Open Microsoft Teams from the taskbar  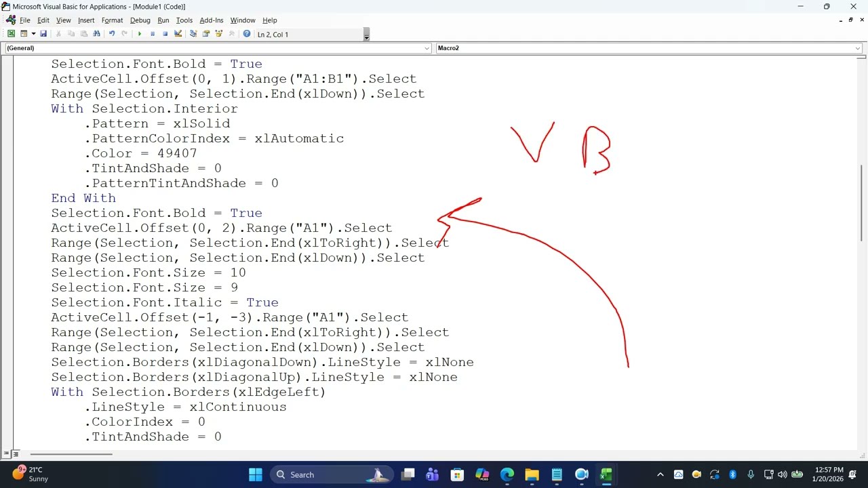433,474
